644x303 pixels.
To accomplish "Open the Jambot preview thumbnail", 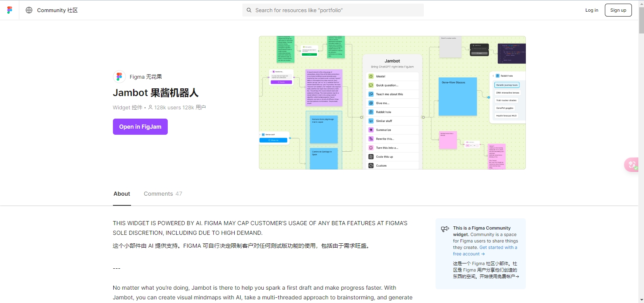I will pyautogui.click(x=392, y=102).
